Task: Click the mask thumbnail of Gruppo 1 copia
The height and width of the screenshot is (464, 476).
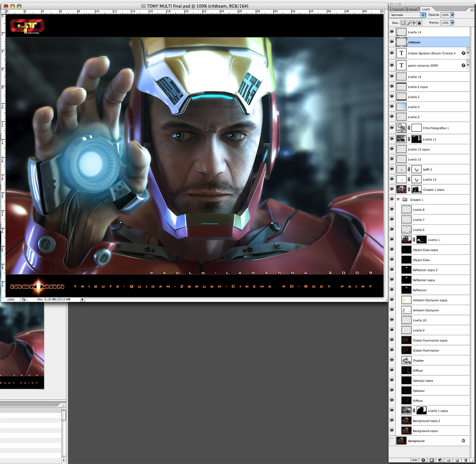Action: click(416, 189)
